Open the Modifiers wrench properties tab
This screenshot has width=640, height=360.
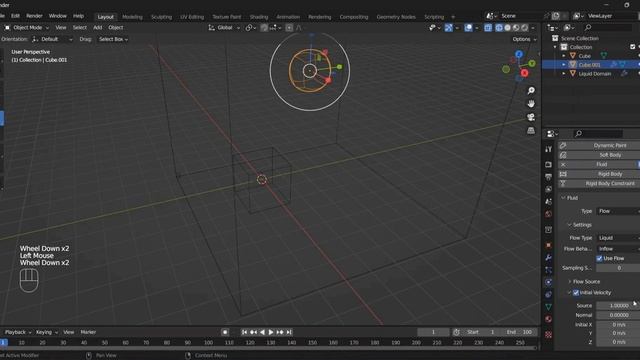[548, 258]
